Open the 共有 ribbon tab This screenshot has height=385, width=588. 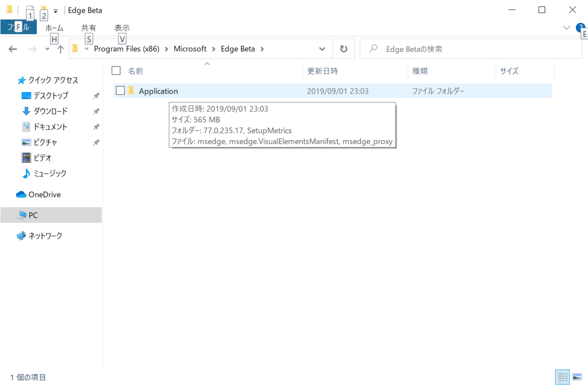(89, 28)
